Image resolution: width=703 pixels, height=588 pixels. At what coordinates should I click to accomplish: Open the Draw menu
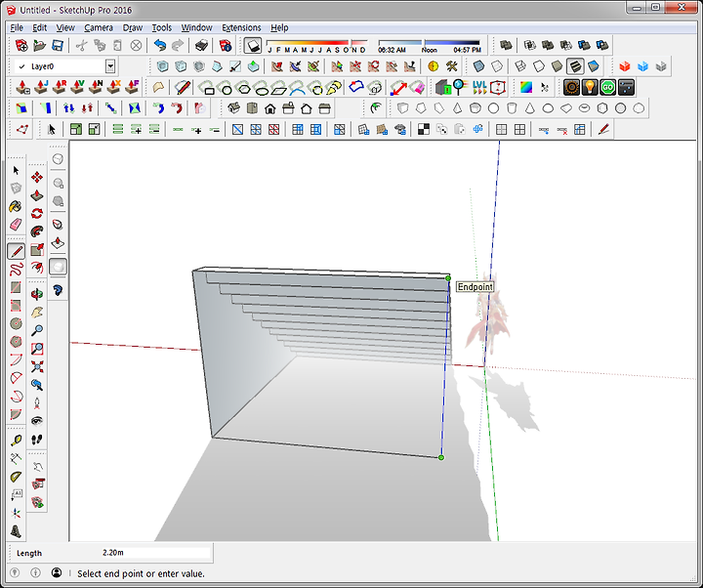[x=133, y=27]
